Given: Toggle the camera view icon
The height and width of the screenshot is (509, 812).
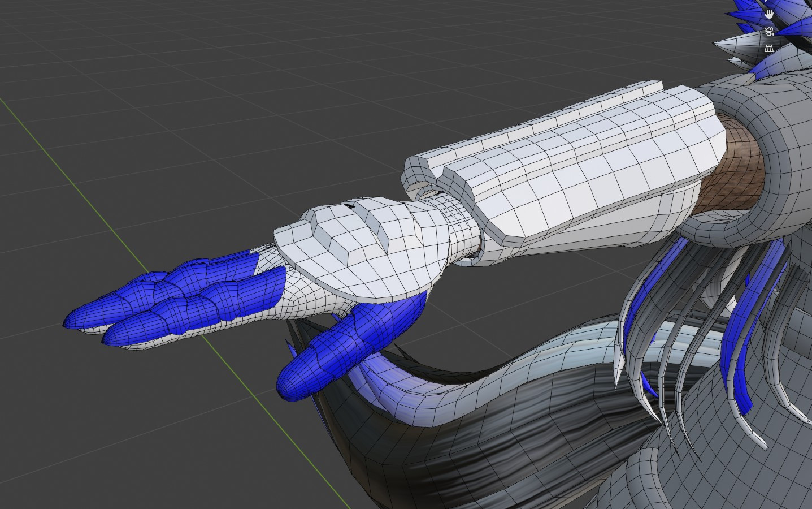Looking at the screenshot, I should (769, 31).
